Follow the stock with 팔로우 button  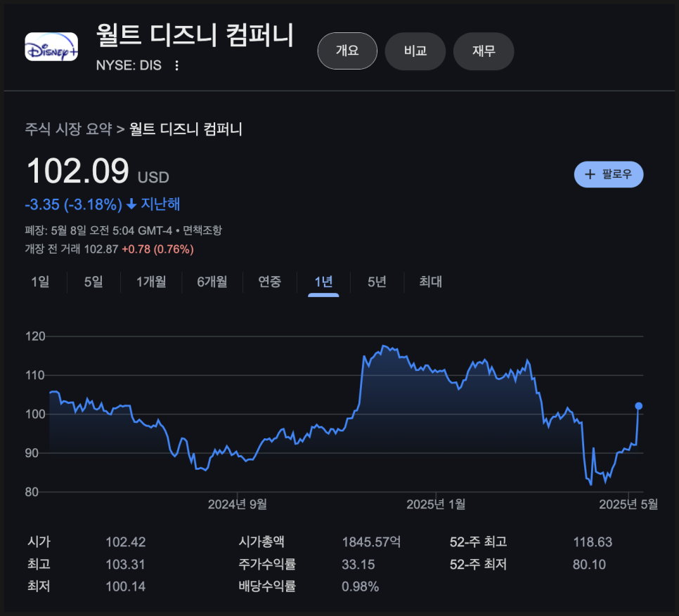click(x=609, y=174)
